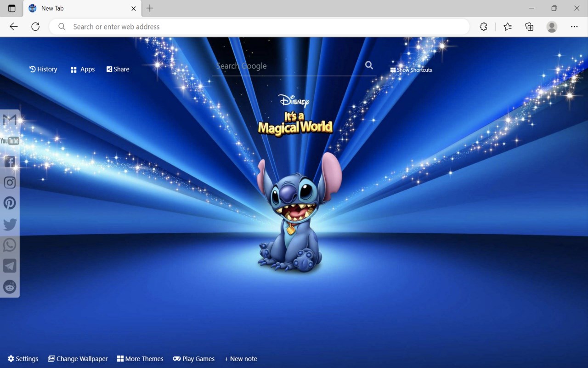Click the Share link
This screenshot has height=368, width=588.
pyautogui.click(x=118, y=69)
